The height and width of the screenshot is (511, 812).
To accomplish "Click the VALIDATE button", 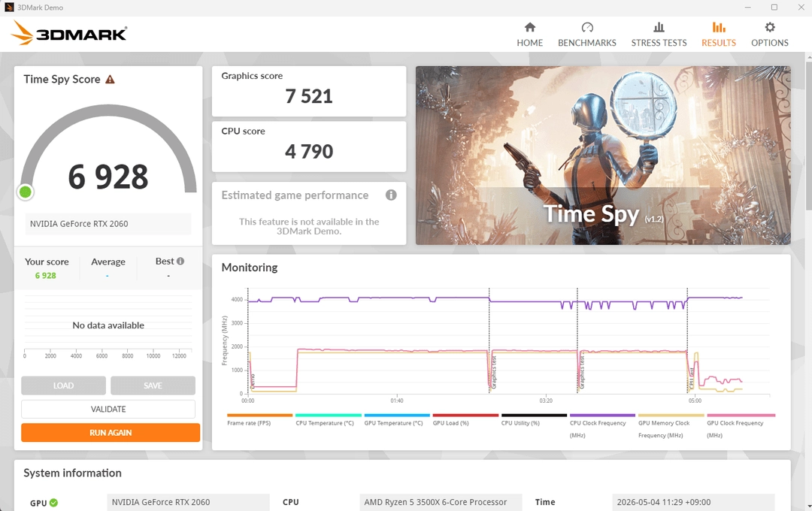I will pyautogui.click(x=108, y=409).
